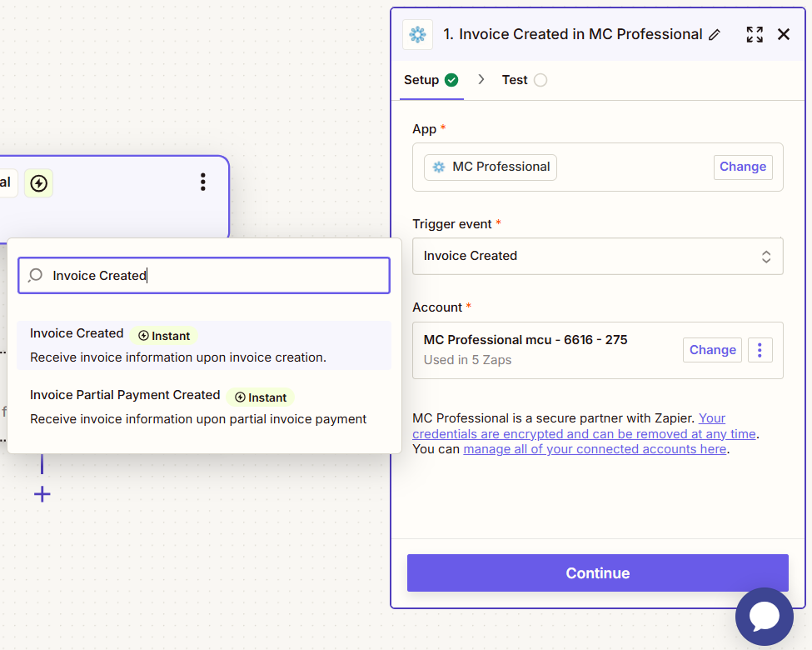The image size is (812, 650).
Task: Click the chevron between Setup and Test
Action: [481, 79]
